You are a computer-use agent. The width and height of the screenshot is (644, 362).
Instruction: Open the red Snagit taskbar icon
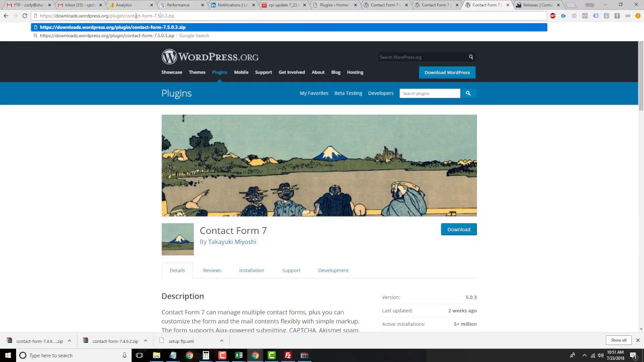(x=222, y=355)
